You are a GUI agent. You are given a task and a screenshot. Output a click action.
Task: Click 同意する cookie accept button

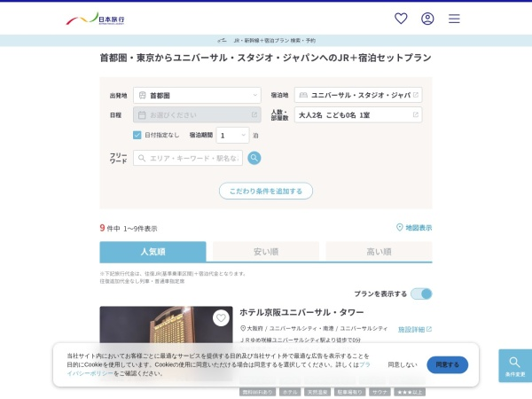448,364
